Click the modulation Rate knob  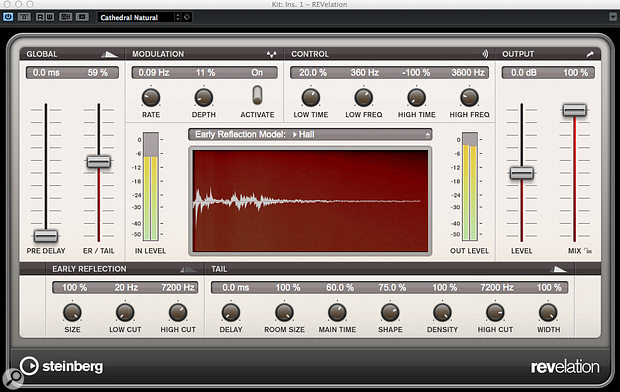[x=151, y=97]
